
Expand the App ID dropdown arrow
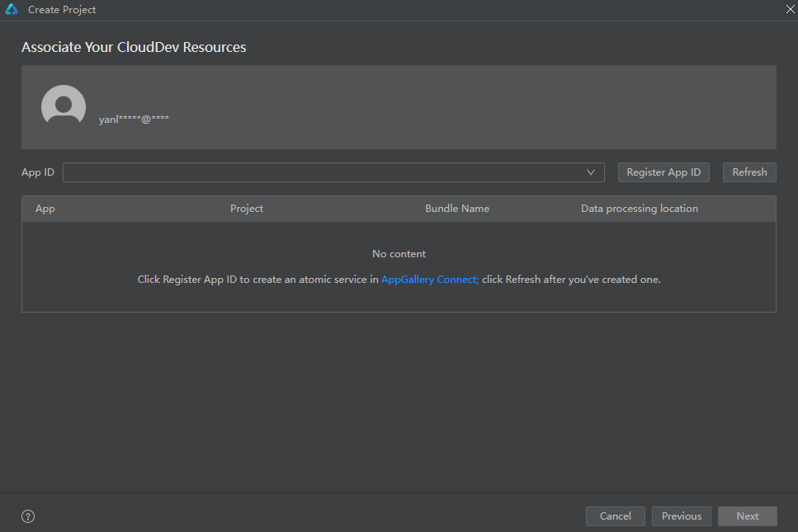[591, 172]
